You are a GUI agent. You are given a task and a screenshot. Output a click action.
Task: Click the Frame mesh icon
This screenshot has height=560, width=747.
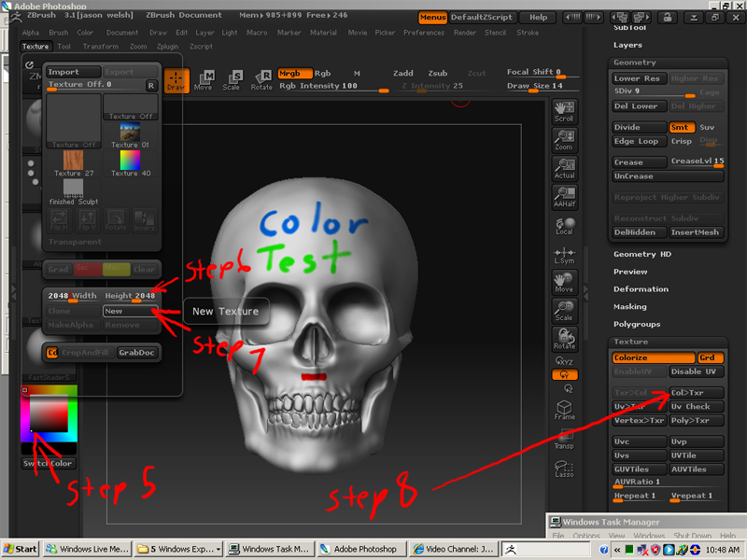(x=565, y=410)
